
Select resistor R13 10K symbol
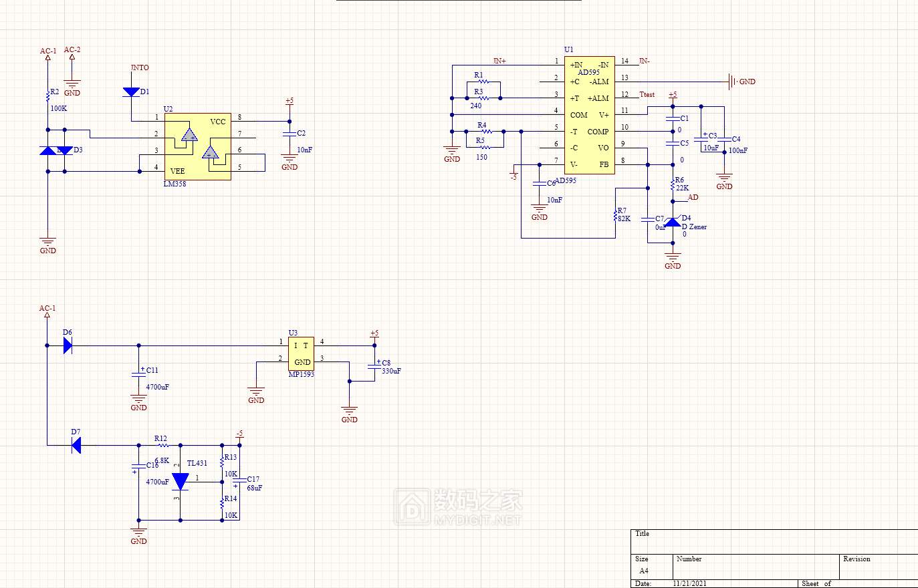pyautogui.click(x=222, y=462)
